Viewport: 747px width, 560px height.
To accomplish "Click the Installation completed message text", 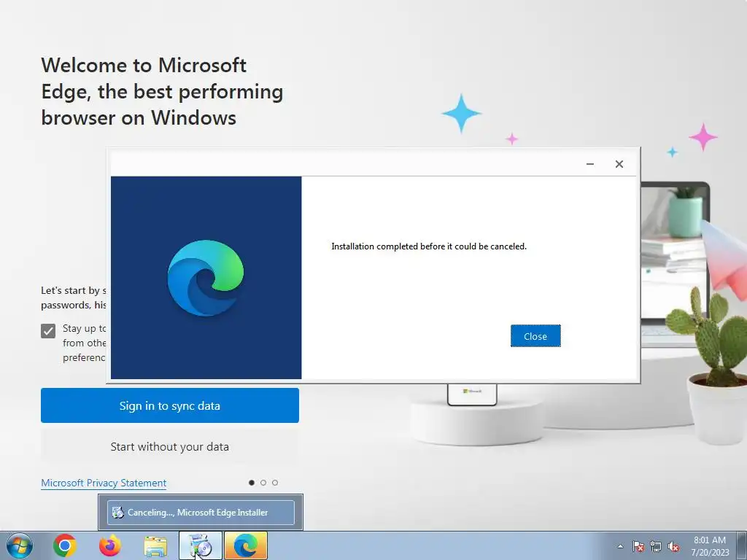I will 429,246.
